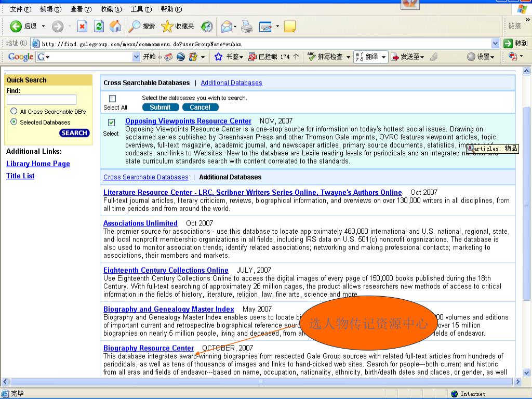Open the Library Home Page link
This screenshot has height=399, width=532.
pyautogui.click(x=38, y=164)
